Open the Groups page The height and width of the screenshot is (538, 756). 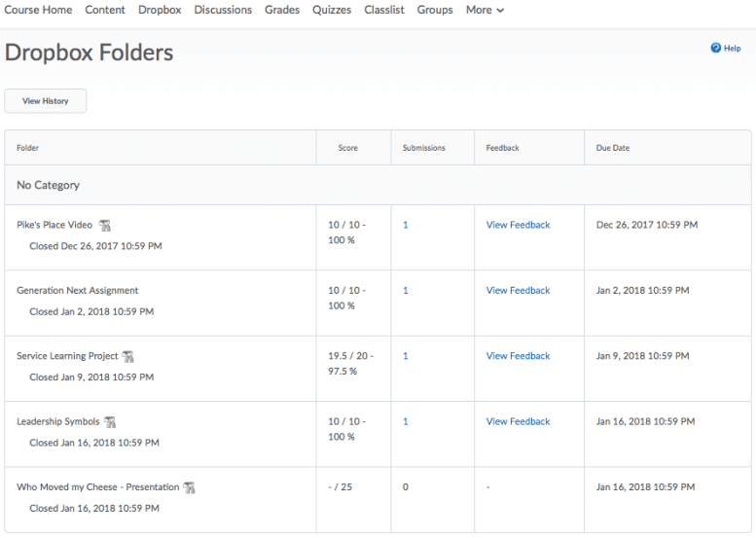tap(435, 10)
